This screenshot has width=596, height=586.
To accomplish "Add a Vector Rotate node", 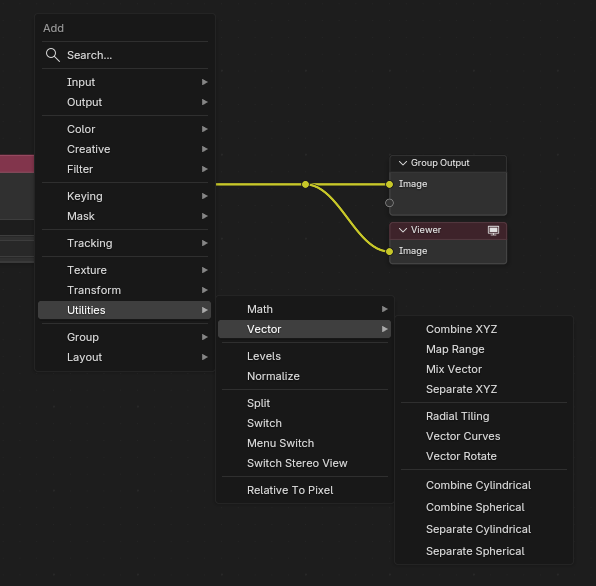I will [483, 456].
